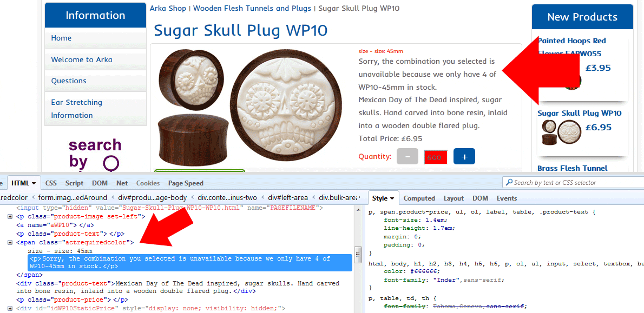Open Wooden Flesh Tunnels and Plugs breadcrumb
The height and width of the screenshot is (313, 644).
252,8
